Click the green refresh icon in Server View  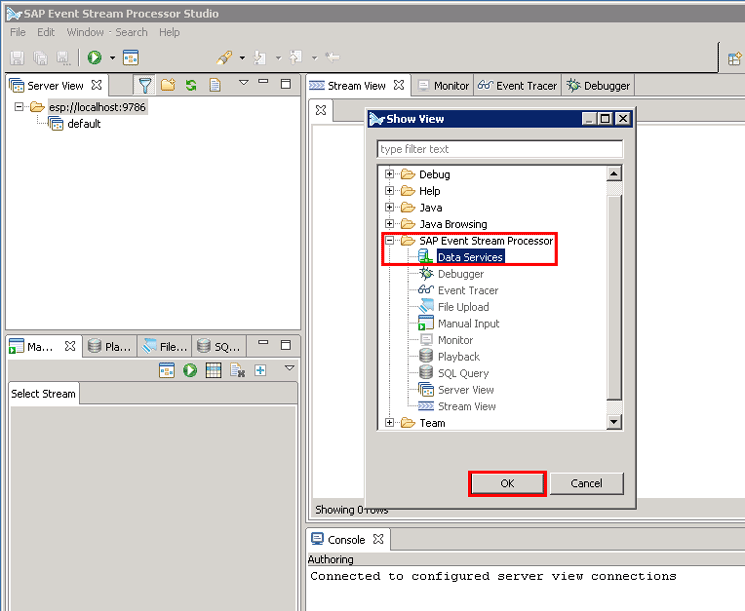190,85
